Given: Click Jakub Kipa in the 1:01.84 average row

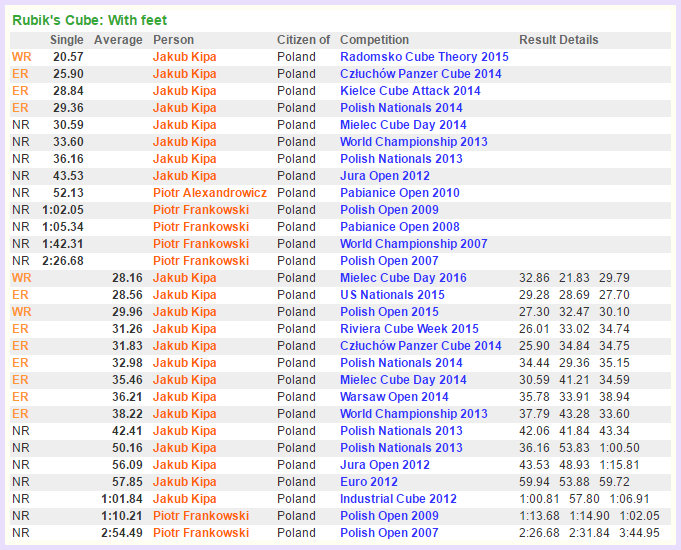Looking at the screenshot, I should coord(185,499).
